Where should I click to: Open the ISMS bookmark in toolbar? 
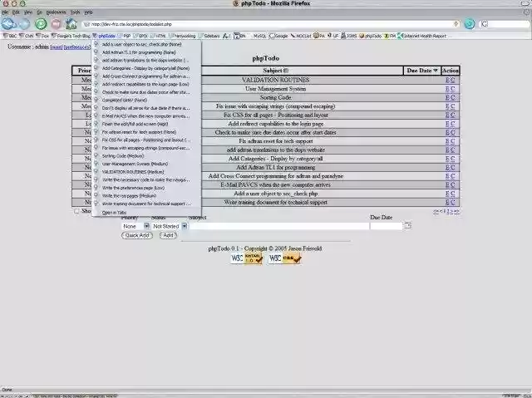tap(349, 36)
